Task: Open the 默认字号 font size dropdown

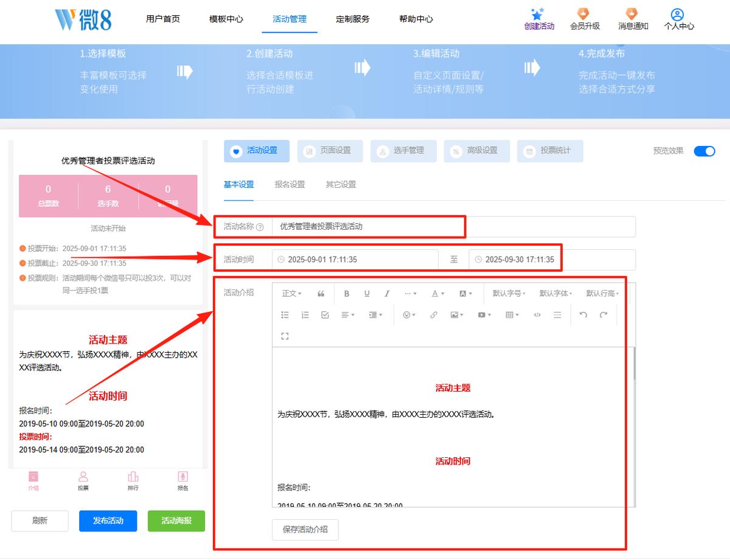Action: coord(509,294)
